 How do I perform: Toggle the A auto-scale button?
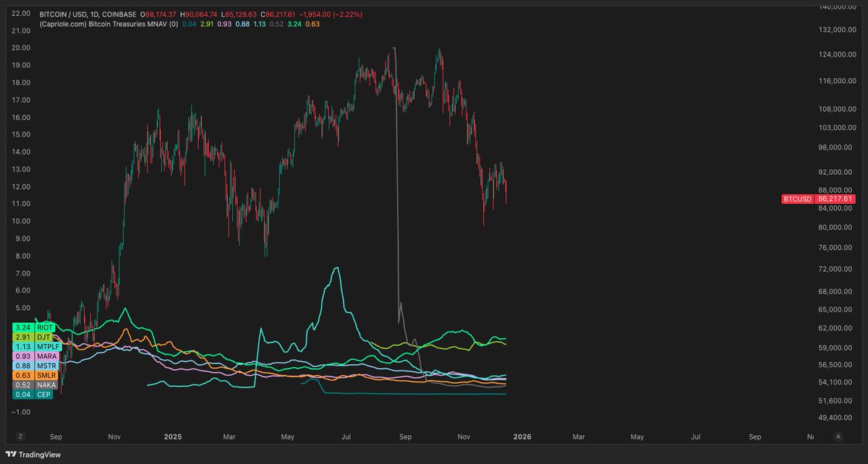[x=838, y=437]
